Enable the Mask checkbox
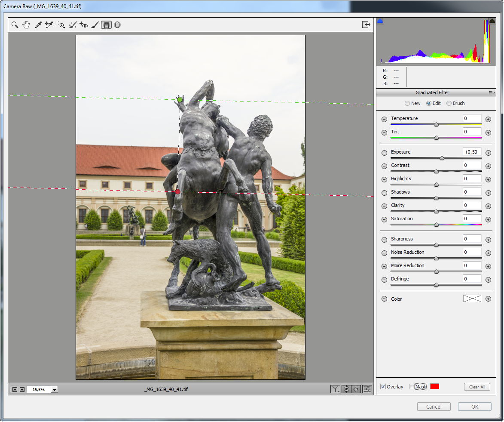 pos(412,387)
